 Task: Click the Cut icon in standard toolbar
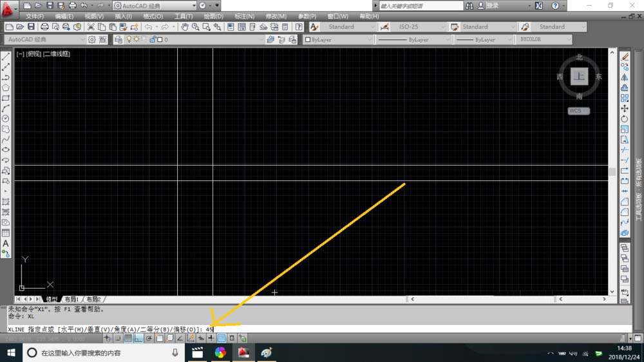91,27
